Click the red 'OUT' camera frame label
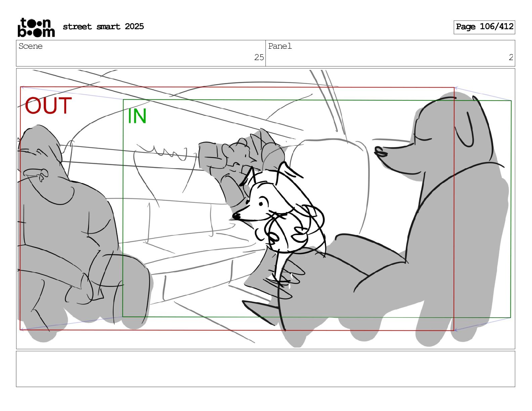The width and height of the screenshot is (532, 411). (x=48, y=105)
